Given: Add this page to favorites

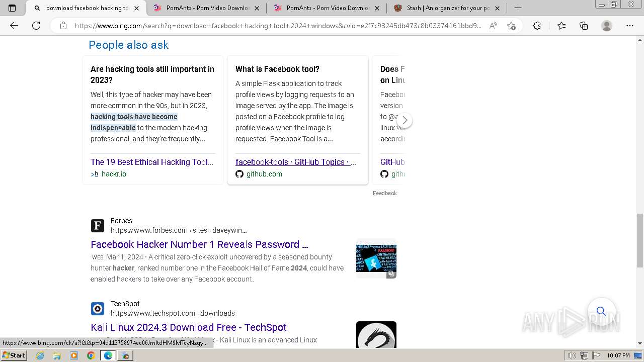Looking at the screenshot, I should [511, 26].
